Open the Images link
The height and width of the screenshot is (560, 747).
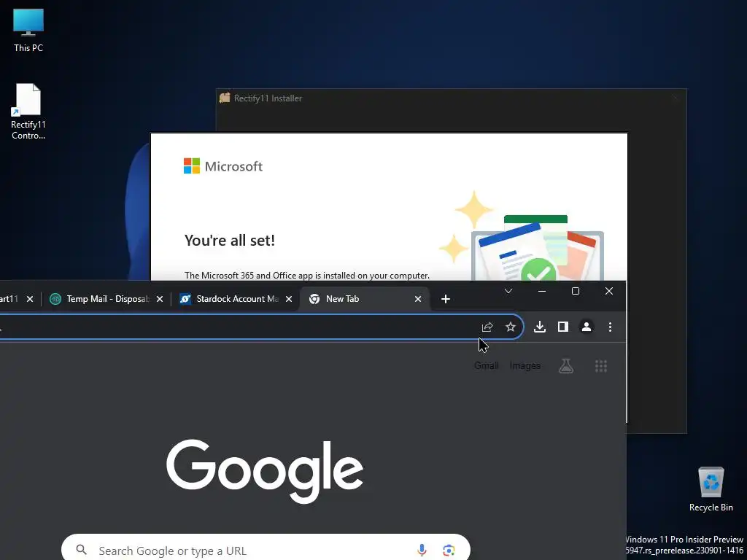(525, 366)
